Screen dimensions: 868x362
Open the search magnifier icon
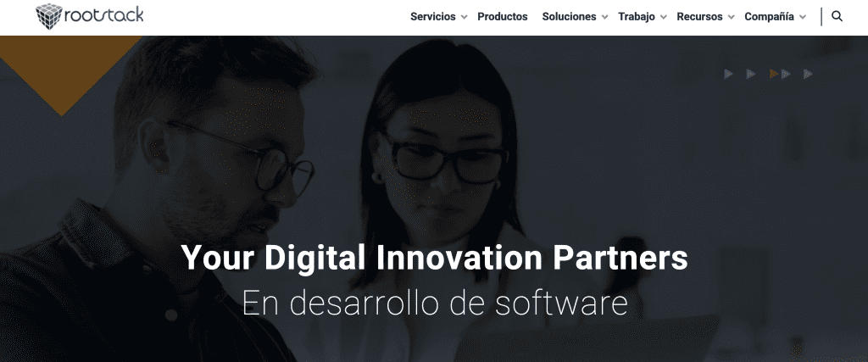coord(837,17)
